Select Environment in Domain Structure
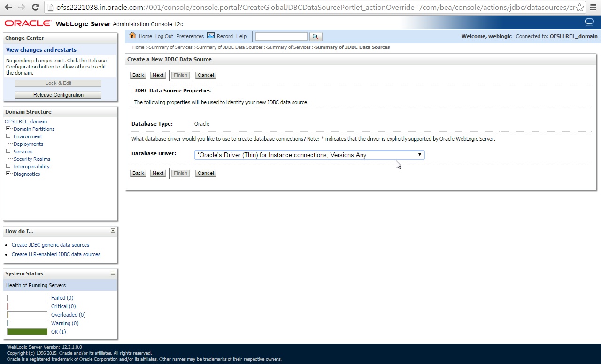Image resolution: width=601 pixels, height=364 pixels. pyautogui.click(x=28, y=136)
